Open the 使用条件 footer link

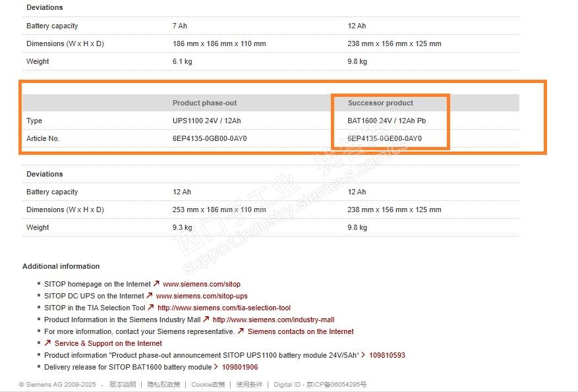pos(249,384)
